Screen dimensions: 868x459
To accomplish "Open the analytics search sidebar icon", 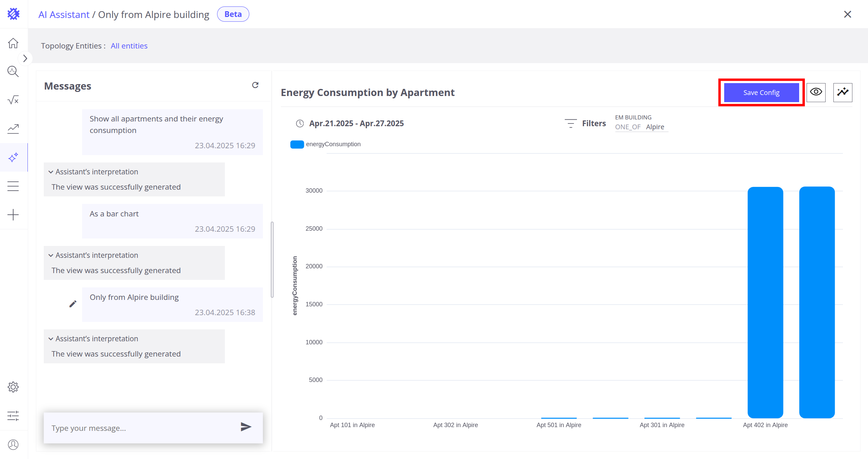I will pos(13,72).
